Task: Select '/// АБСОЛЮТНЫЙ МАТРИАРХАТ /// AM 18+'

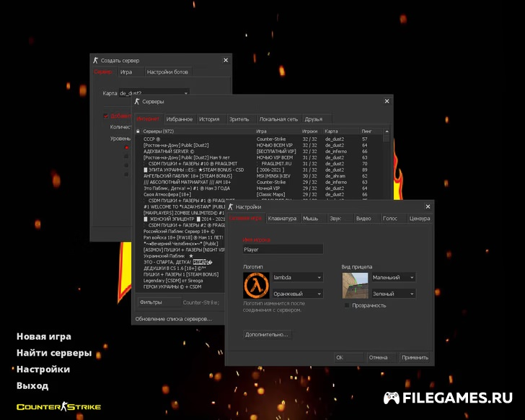Action: (x=260, y=182)
